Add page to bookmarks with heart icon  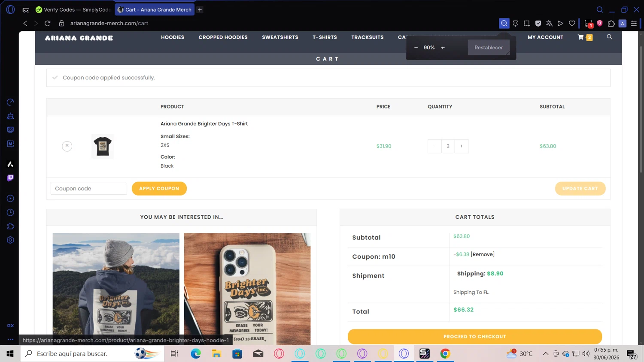[572, 23]
